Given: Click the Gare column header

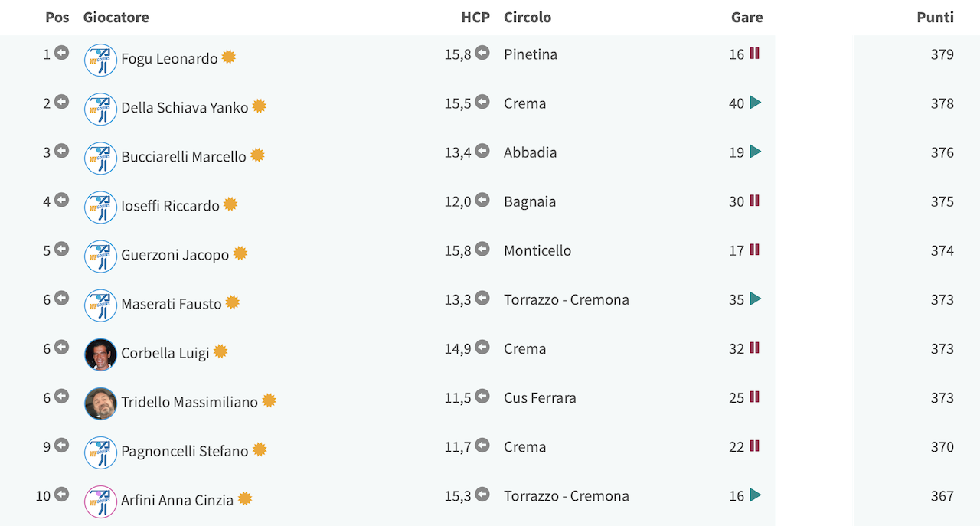Looking at the screenshot, I should 747,17.
